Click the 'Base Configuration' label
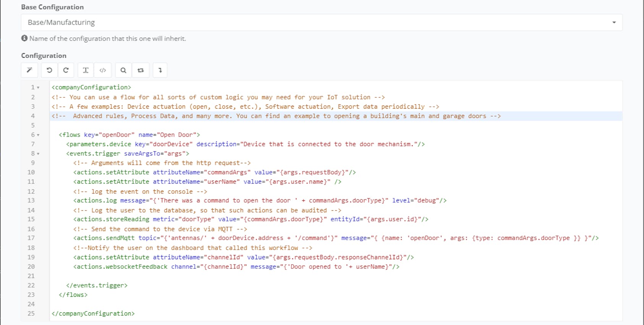 tap(52, 7)
